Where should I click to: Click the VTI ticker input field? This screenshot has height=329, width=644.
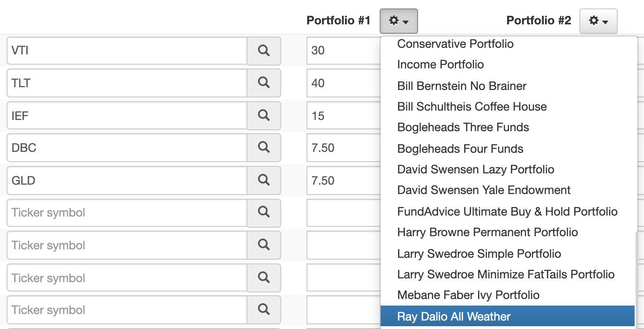(127, 51)
